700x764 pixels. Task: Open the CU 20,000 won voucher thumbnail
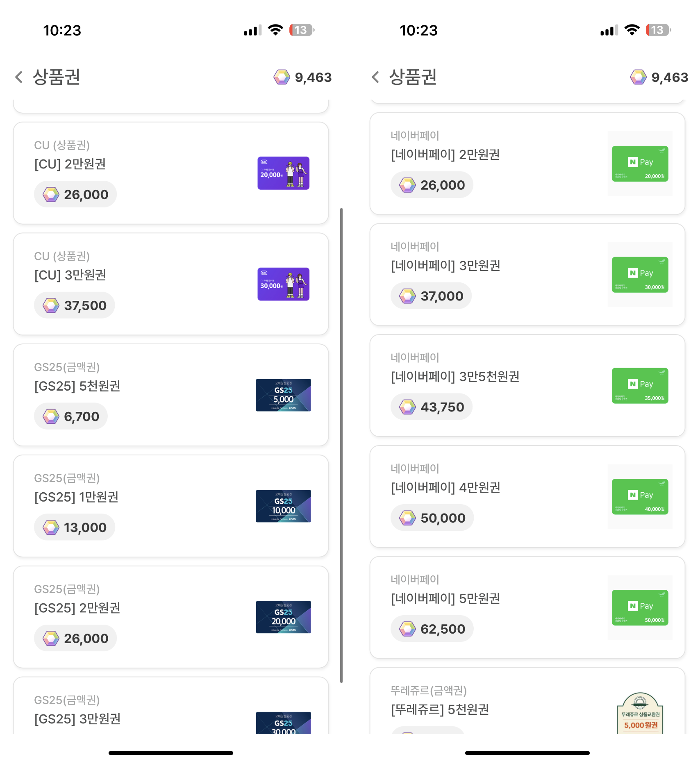(283, 173)
